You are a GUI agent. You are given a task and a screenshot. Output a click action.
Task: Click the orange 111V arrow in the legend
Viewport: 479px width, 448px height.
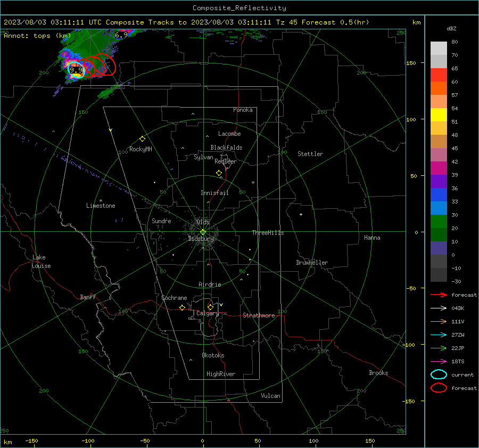tap(439, 321)
